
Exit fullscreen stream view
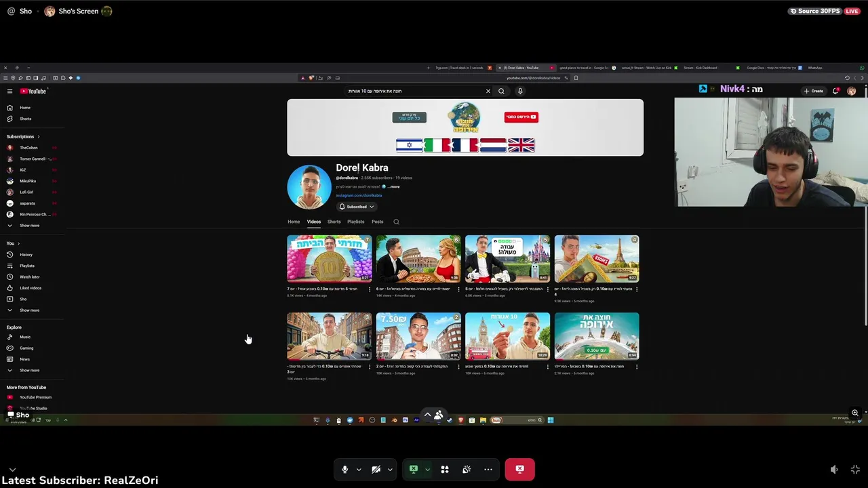click(855, 469)
